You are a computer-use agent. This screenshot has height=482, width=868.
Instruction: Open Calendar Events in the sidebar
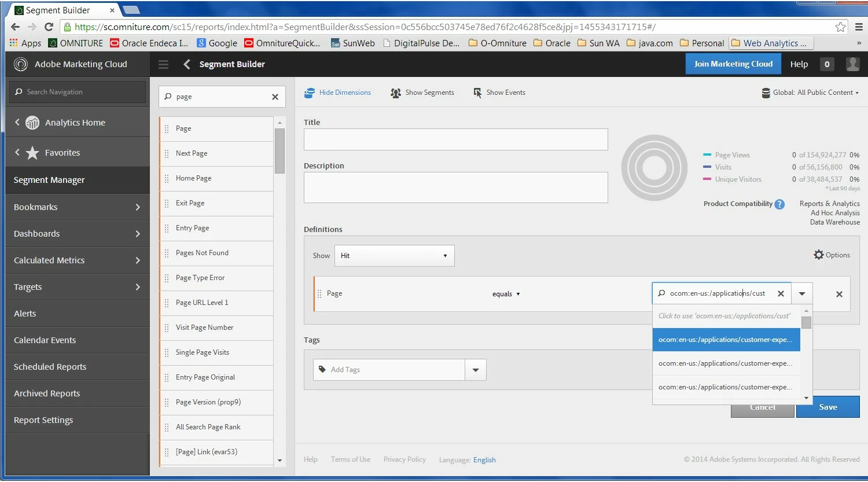pos(78,340)
